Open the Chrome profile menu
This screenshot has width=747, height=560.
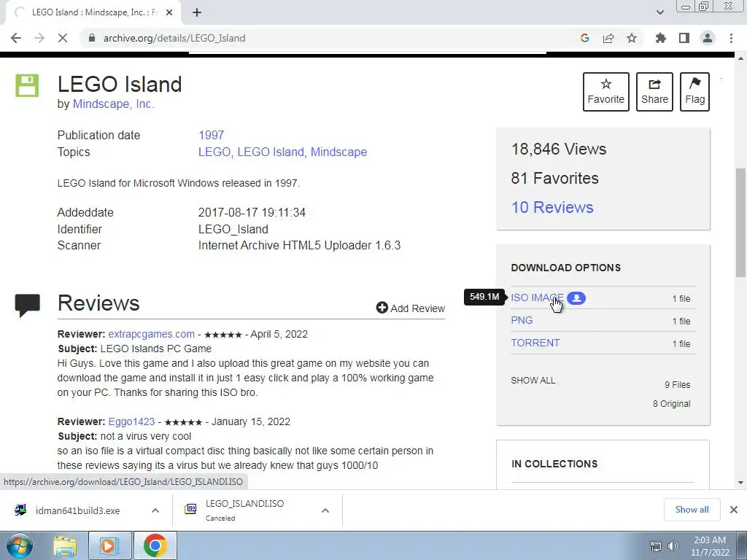click(708, 38)
